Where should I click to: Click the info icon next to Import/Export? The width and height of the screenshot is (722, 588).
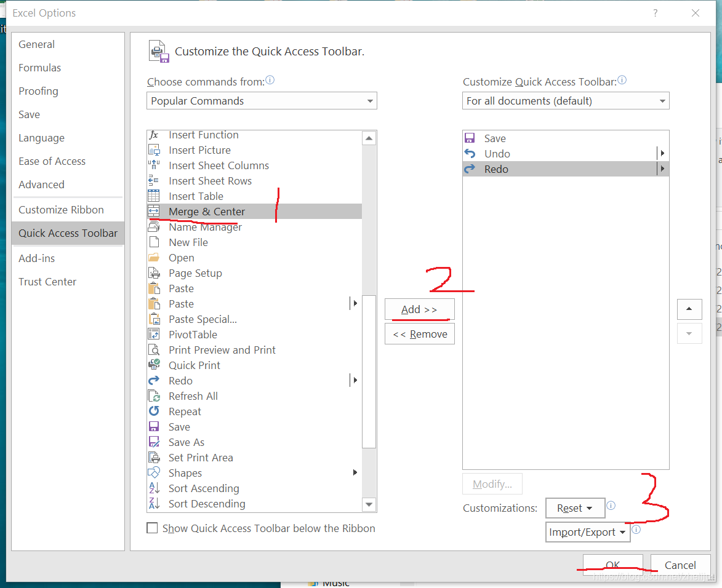[636, 529]
